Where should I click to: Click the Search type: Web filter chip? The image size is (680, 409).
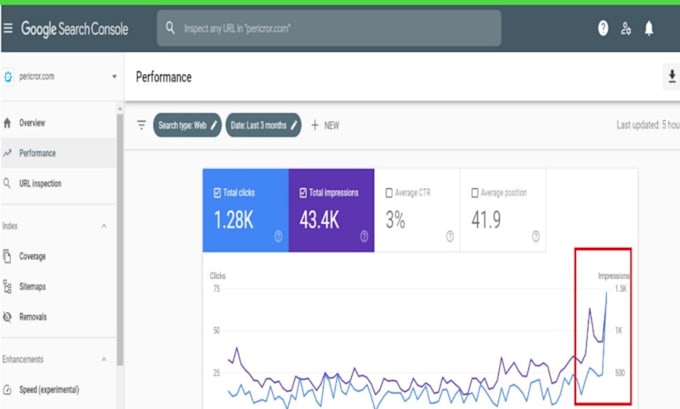187,125
